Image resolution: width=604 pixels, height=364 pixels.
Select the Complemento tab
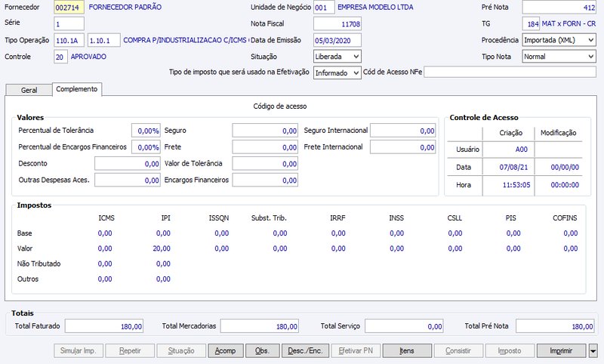click(77, 89)
